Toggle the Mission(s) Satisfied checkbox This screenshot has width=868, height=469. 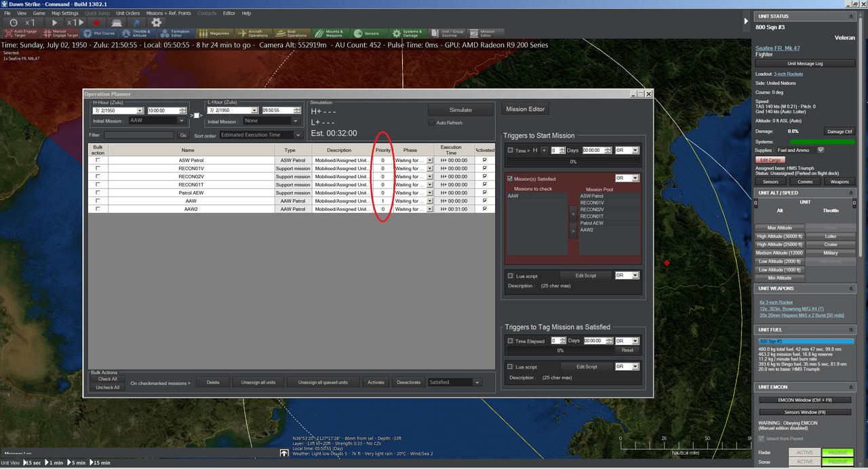click(x=511, y=179)
